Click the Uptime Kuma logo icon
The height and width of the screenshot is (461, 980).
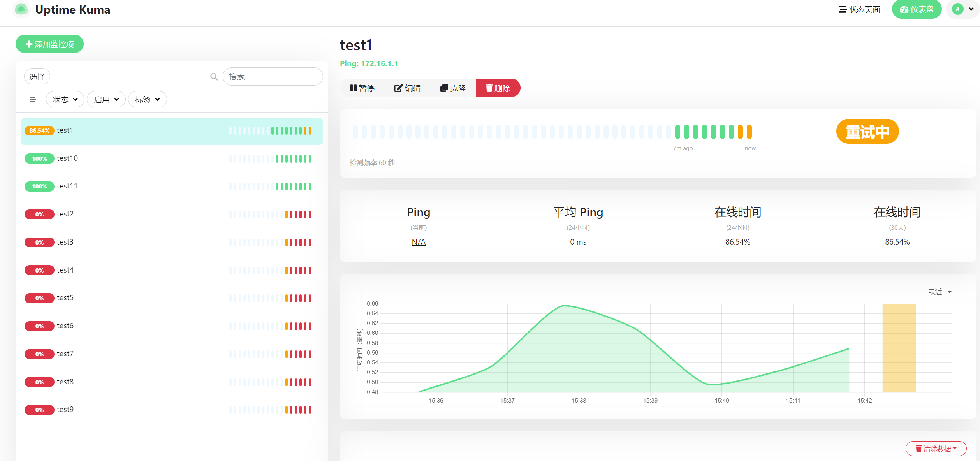[21, 9]
